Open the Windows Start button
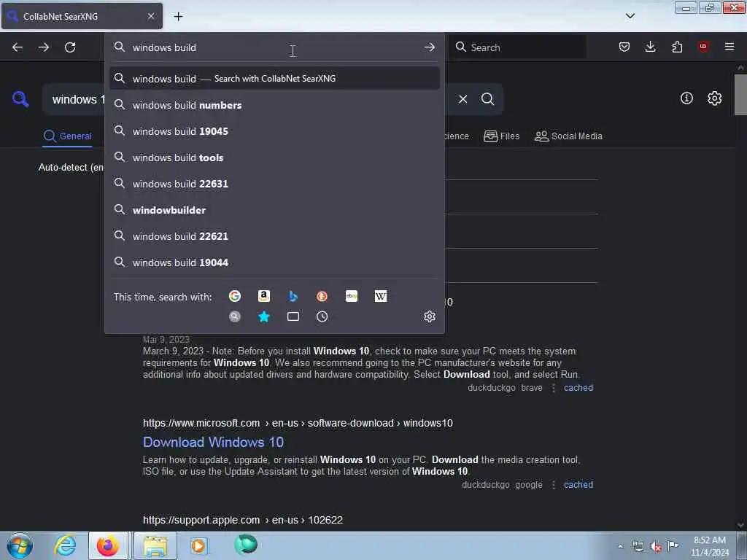747x560 pixels. (20, 545)
